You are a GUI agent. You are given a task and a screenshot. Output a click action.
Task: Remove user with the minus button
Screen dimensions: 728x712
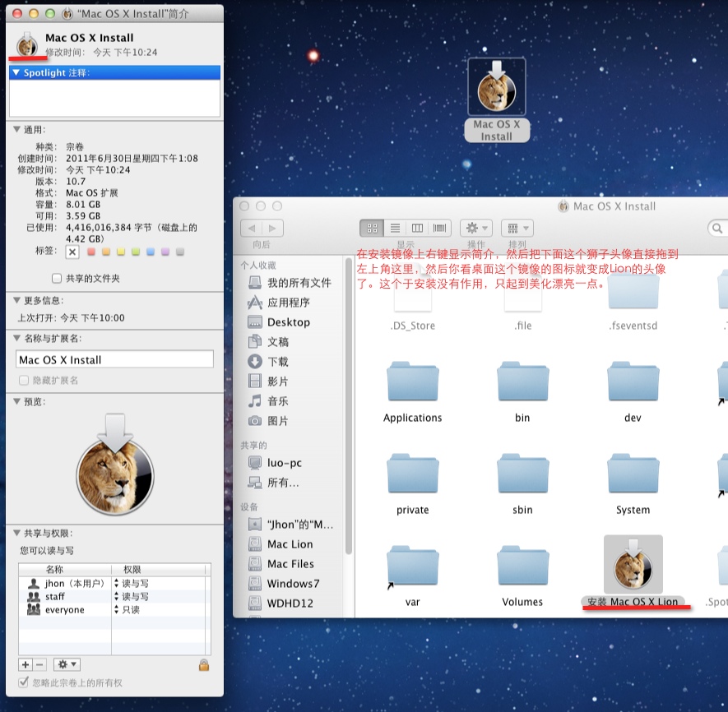click(x=39, y=664)
